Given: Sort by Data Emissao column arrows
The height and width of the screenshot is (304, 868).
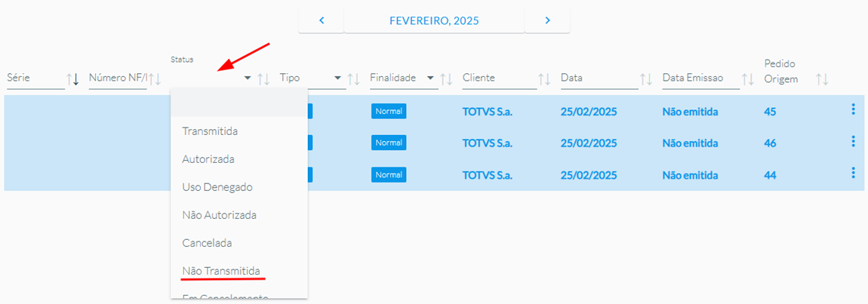Looking at the screenshot, I should [x=748, y=79].
